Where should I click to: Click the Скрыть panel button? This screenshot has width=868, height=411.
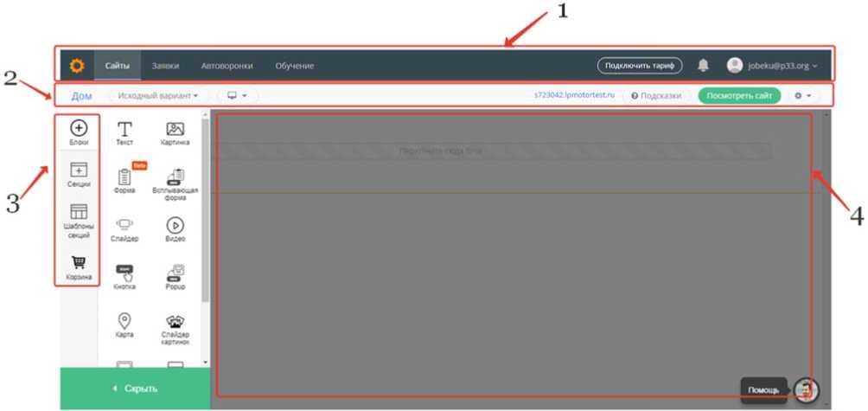pos(135,389)
